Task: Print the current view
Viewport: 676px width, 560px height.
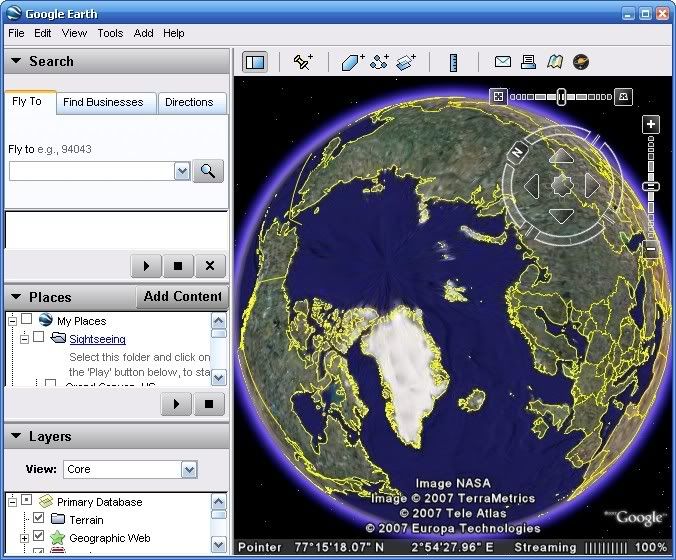Action: click(x=528, y=62)
